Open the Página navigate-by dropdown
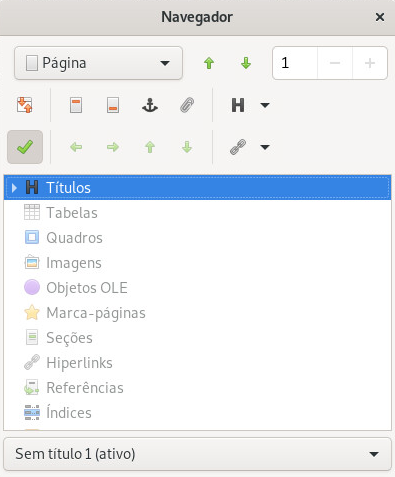The image size is (395, 477). point(98,63)
